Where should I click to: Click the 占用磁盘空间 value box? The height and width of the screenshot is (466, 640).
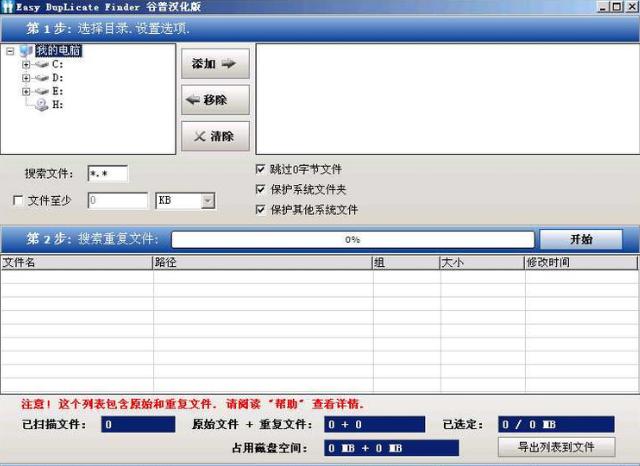coord(391,448)
